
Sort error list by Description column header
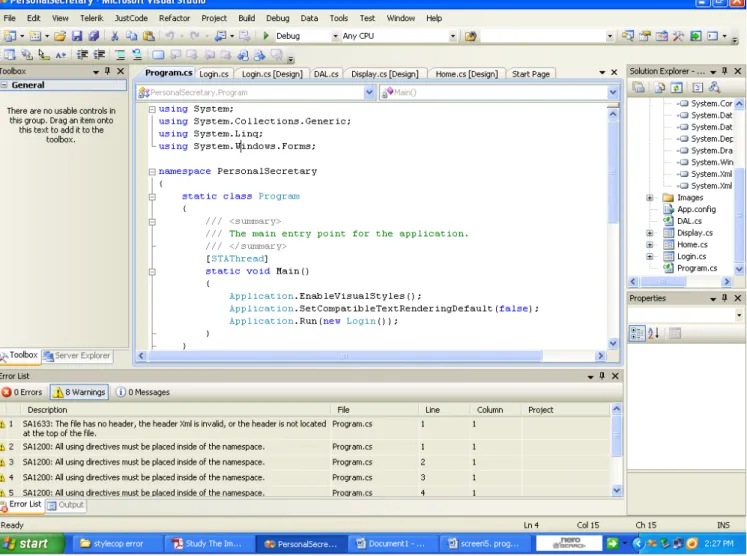tap(175, 410)
